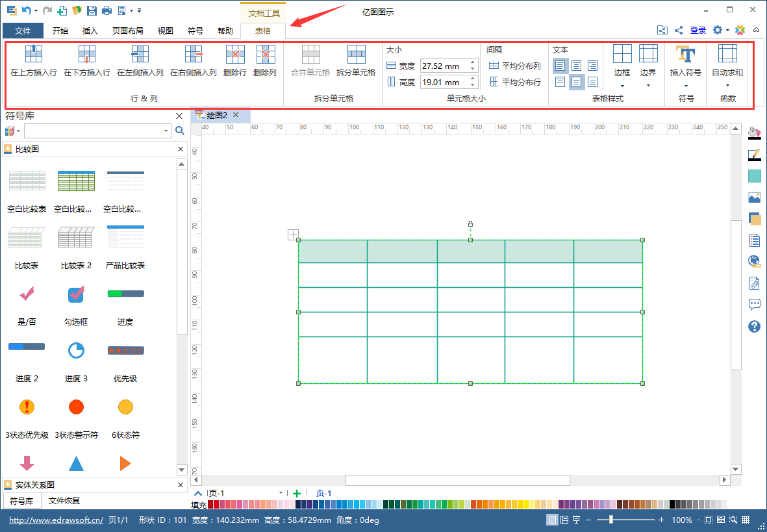Open the edrawsoft.cn website link
The image size is (767, 532).
click(x=57, y=520)
